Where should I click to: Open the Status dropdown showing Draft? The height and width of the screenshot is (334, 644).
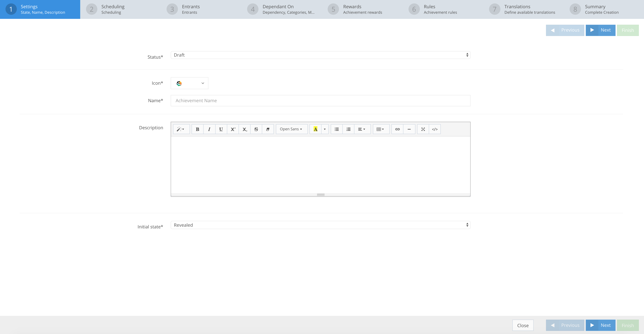click(320, 55)
